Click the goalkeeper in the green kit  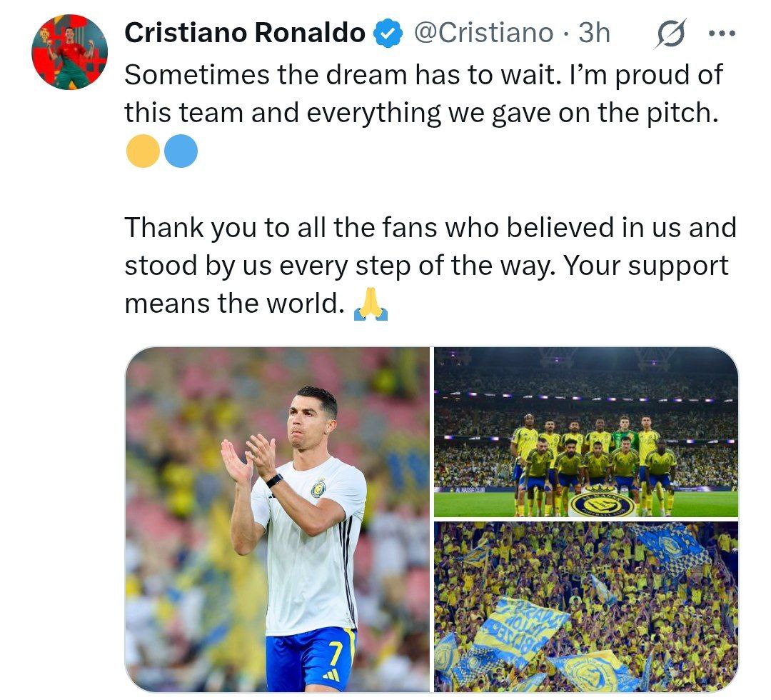pyautogui.click(x=625, y=434)
